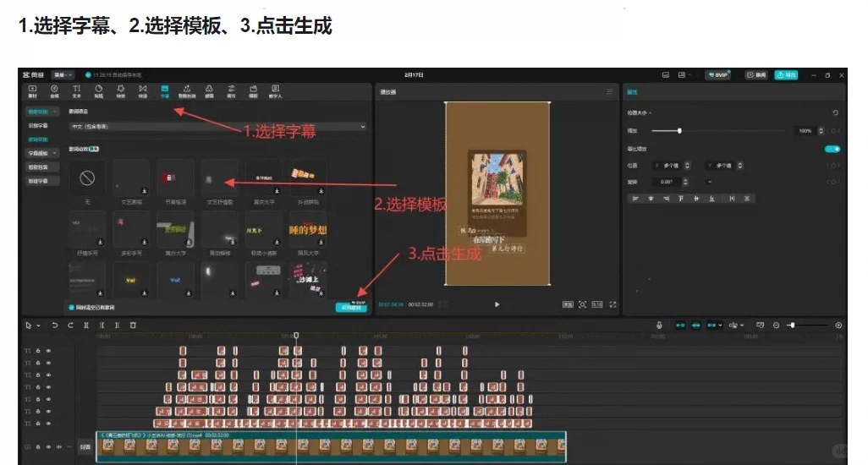This screenshot has height=465, width=868.
Task: Open the 转场 transitions panel icon
Action: tap(143, 91)
